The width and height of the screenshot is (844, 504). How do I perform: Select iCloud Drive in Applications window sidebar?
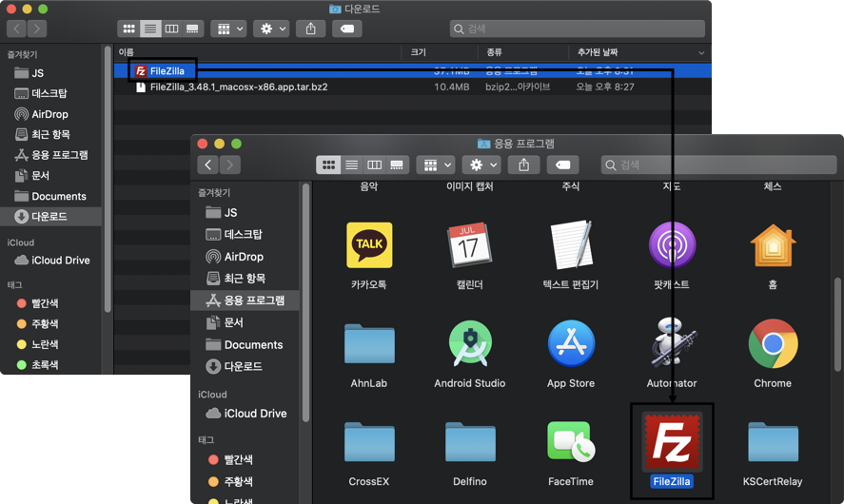[x=245, y=413]
